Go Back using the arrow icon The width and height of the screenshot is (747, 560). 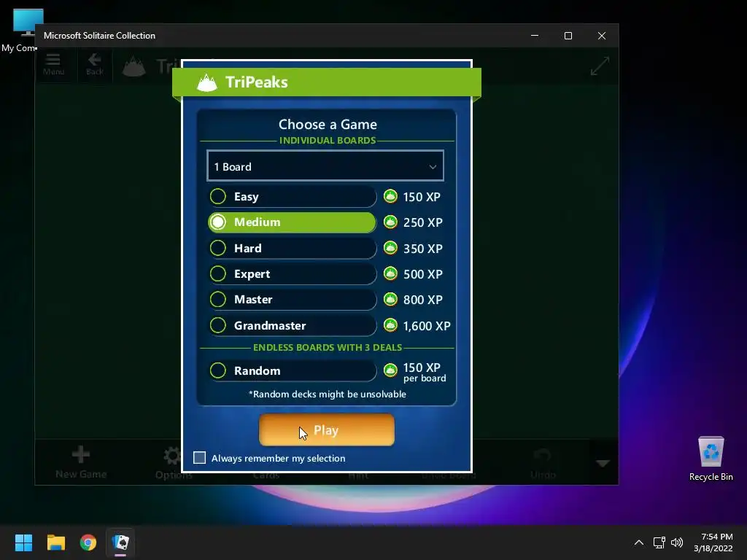[x=94, y=64]
